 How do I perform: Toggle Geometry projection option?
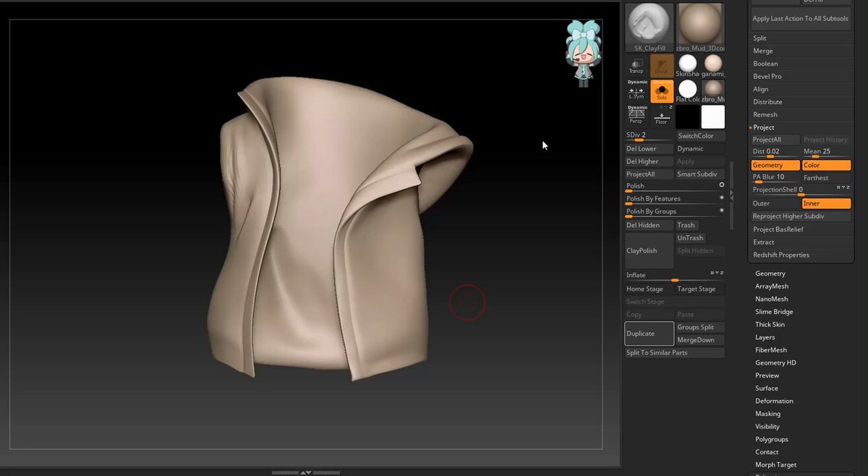tap(775, 166)
